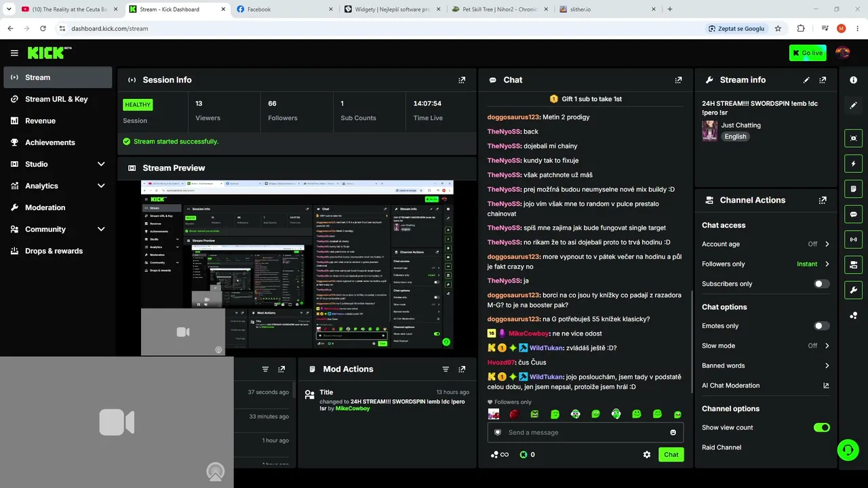
Task: Open Followers only duration options
Action: point(766,264)
